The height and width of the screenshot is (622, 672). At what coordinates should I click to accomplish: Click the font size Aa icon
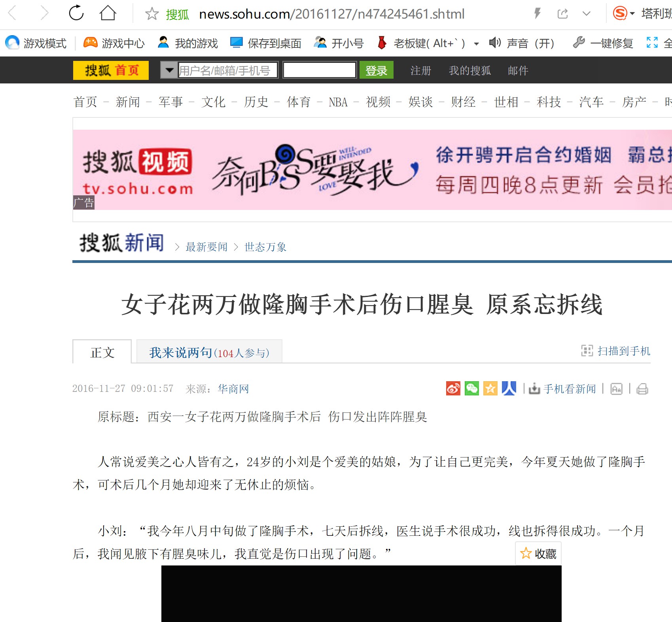616,389
